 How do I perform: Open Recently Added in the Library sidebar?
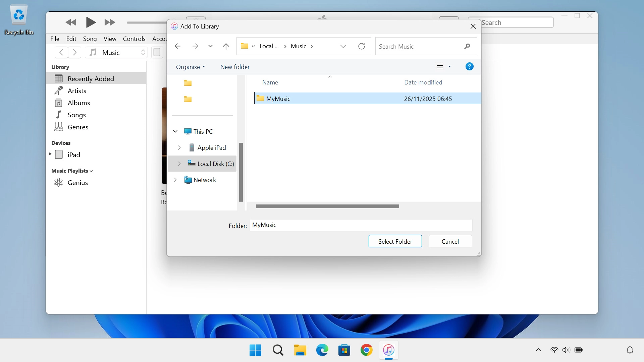point(91,78)
